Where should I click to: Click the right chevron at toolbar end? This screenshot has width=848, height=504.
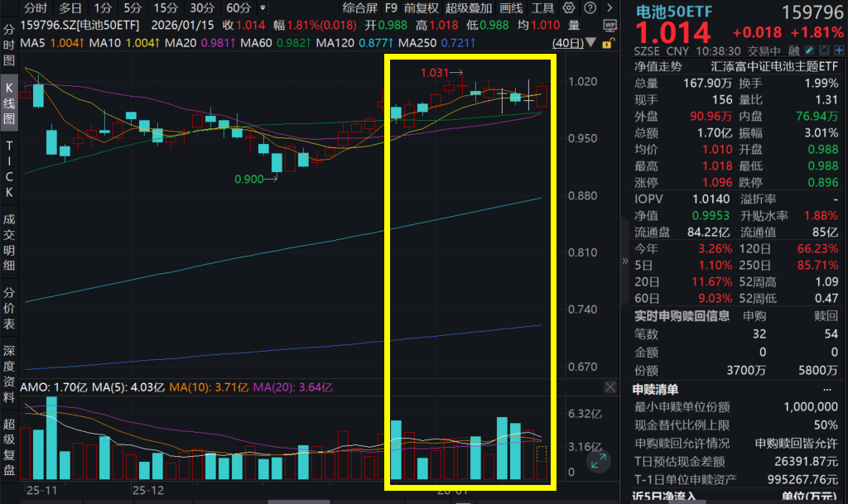coord(609,7)
